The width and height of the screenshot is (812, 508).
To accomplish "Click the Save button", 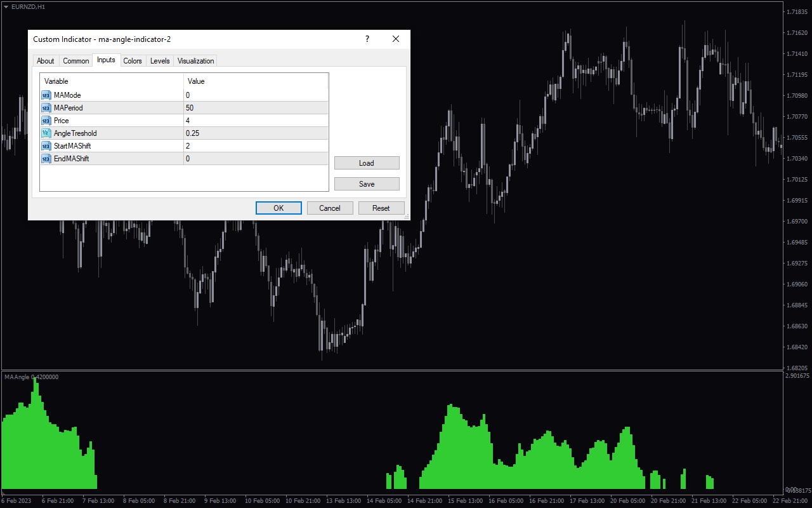I will (x=367, y=184).
